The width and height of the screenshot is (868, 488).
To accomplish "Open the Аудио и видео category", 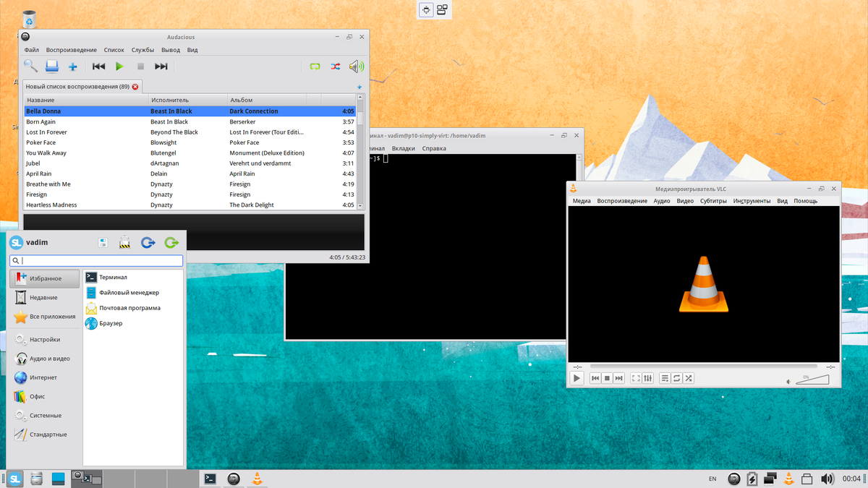I will pyautogui.click(x=45, y=359).
